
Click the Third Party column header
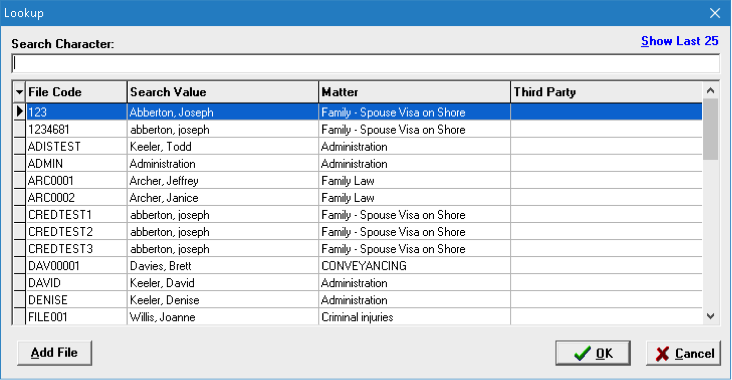(x=606, y=92)
